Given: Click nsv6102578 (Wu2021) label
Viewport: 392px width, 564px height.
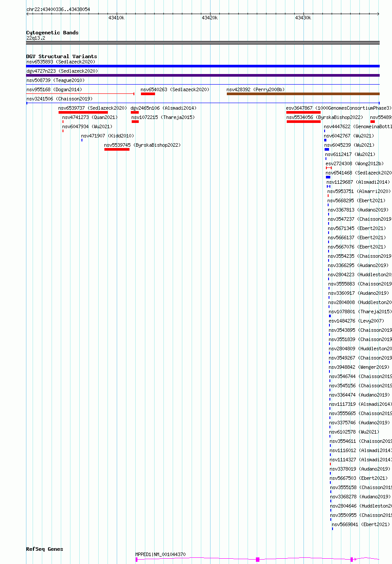Looking at the screenshot, I should [x=355, y=432].
